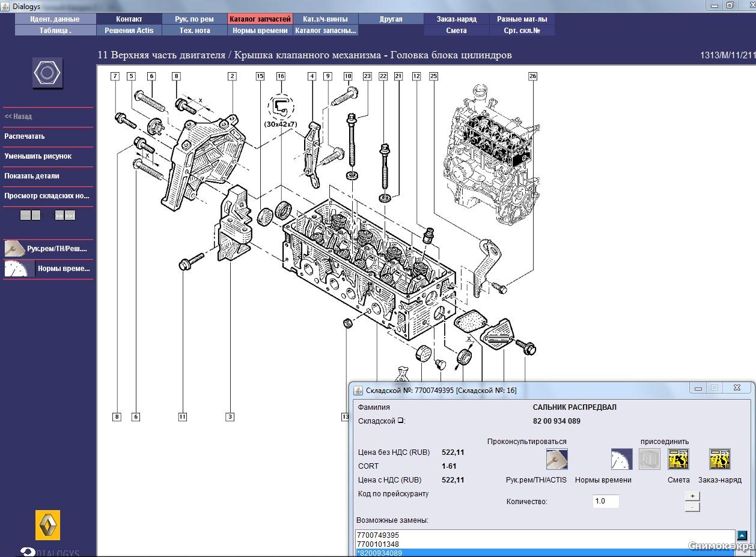756x557 pixels.
Task: Select part callout number 26 in diagram
Action: (x=532, y=76)
